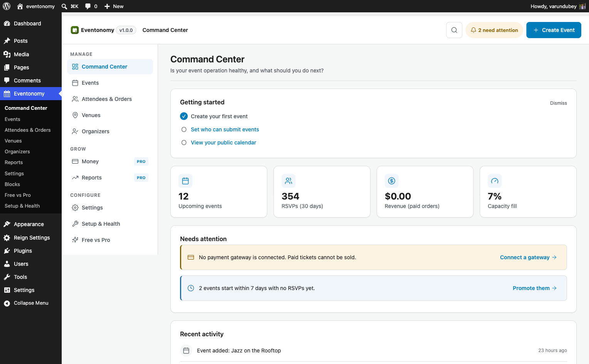Click the Command Center grid icon
589x364 pixels.
tap(75, 67)
